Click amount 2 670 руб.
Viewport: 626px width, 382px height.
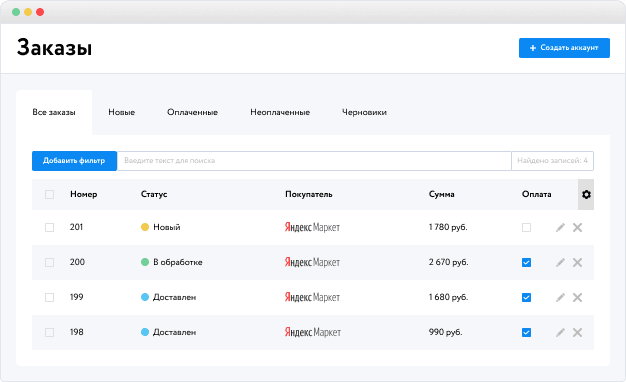(x=449, y=262)
